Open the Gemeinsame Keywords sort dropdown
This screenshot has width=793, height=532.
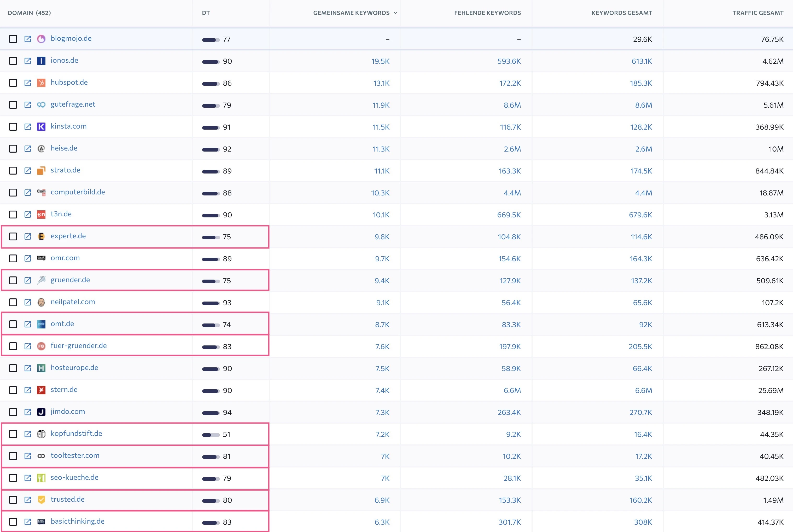[395, 13]
